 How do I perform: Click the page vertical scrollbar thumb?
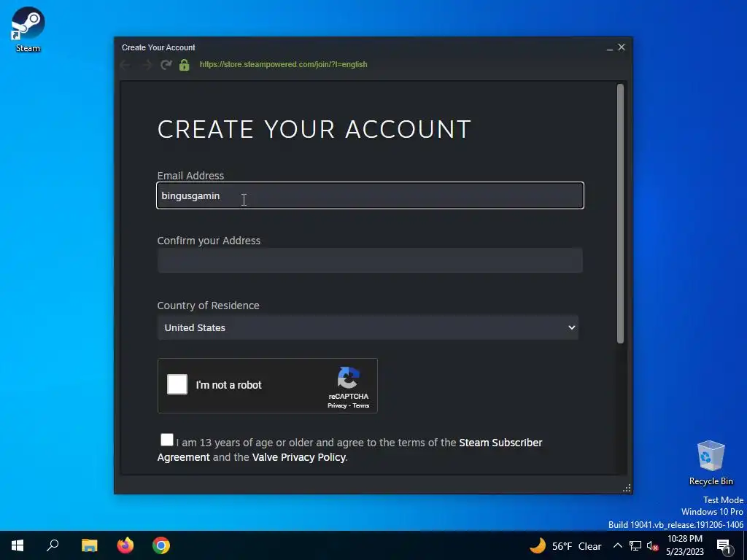tap(620, 214)
